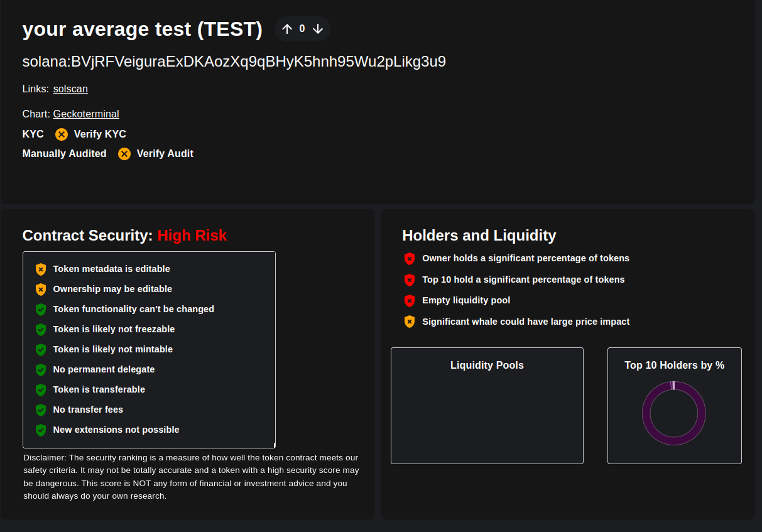Viewport: 762px width, 532px height.
Task: Click the red shield for Empty liquidity pool
Action: pyautogui.click(x=410, y=301)
